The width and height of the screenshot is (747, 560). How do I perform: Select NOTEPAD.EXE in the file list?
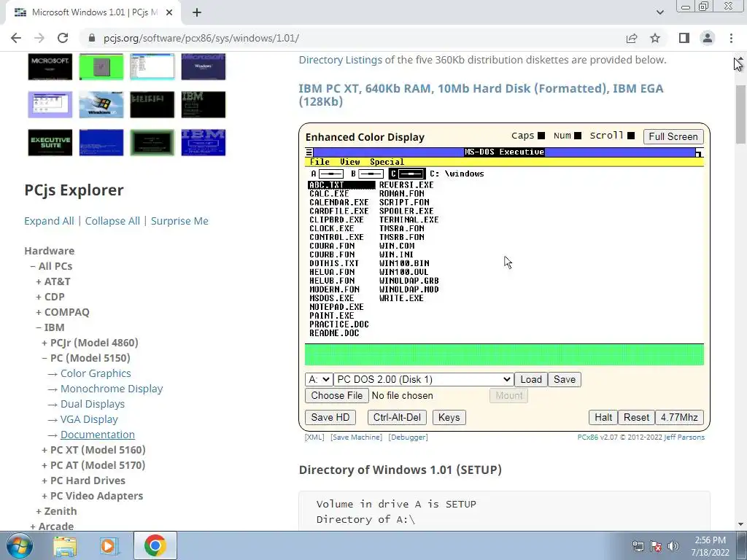coord(336,307)
